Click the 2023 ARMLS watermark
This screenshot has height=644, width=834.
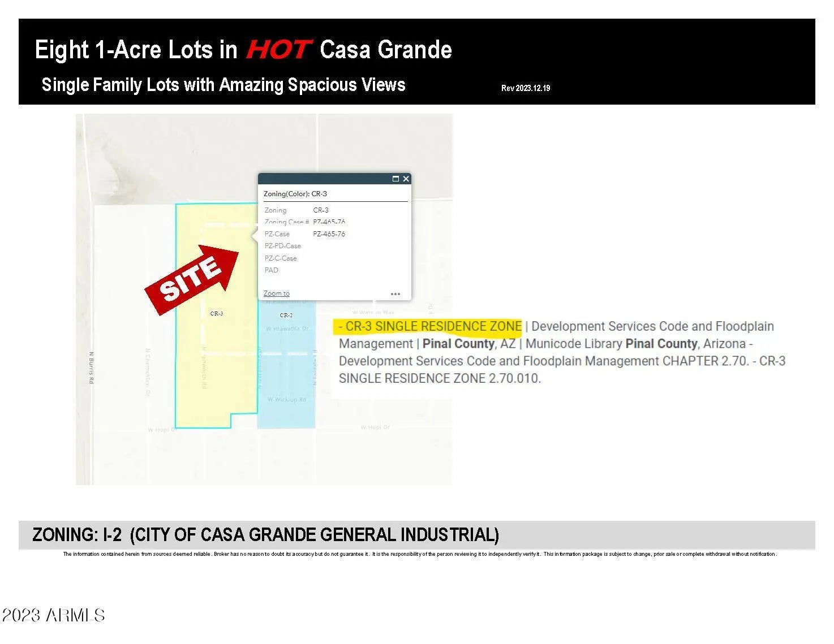pos(54,615)
